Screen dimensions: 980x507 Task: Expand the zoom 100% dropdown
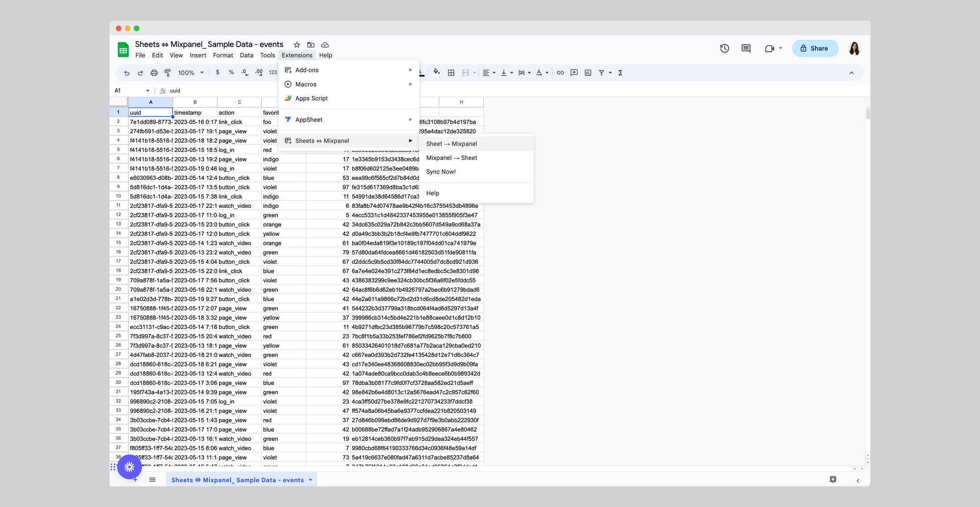point(191,73)
